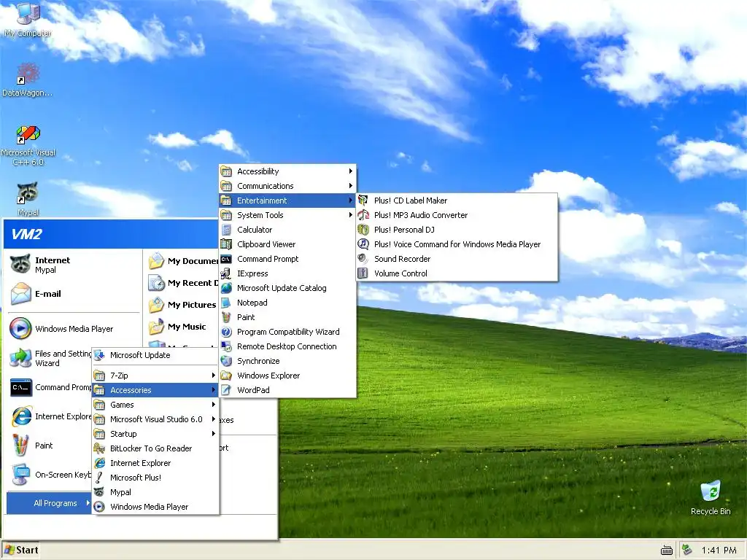Image resolution: width=747 pixels, height=560 pixels.
Task: Open Recycle Bin on desktop
Action: pyautogui.click(x=711, y=497)
